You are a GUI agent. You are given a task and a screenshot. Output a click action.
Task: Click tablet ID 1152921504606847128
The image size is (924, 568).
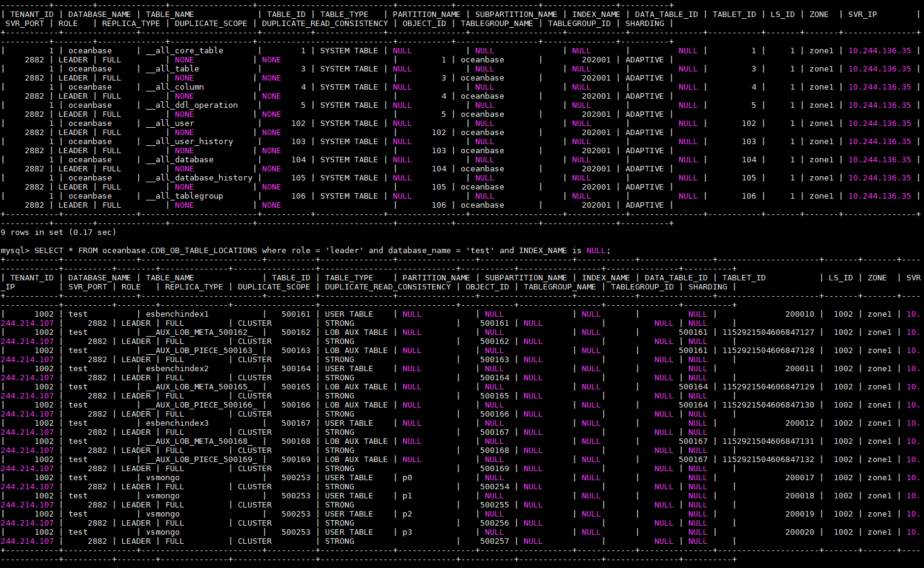coord(768,351)
